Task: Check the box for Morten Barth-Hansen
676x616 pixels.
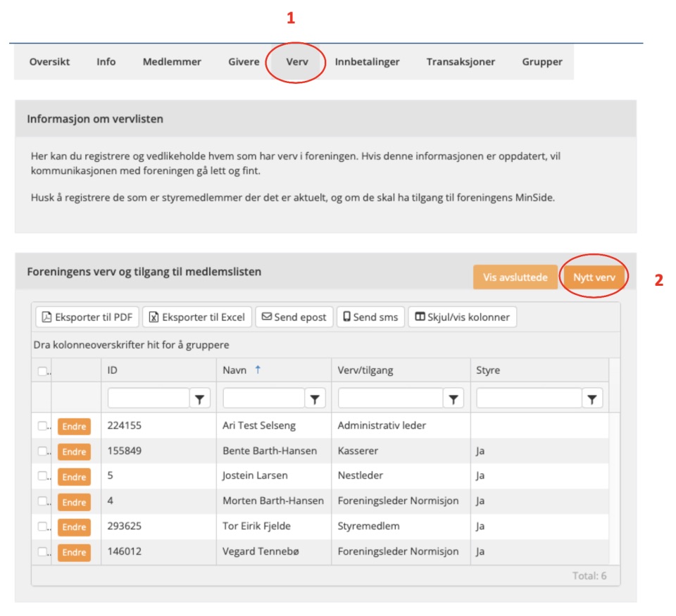Action: 42,501
